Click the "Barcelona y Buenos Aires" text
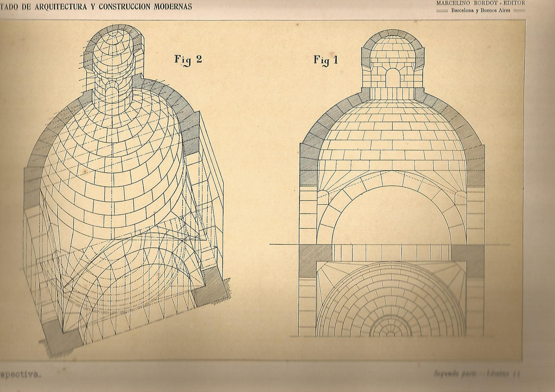Image resolution: width=555 pixels, height=392 pixels. pos(481,11)
